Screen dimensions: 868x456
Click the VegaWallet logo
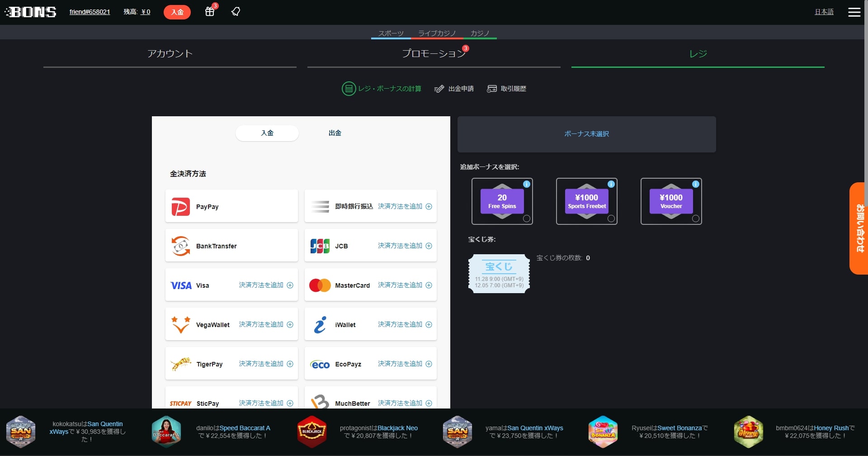(181, 325)
